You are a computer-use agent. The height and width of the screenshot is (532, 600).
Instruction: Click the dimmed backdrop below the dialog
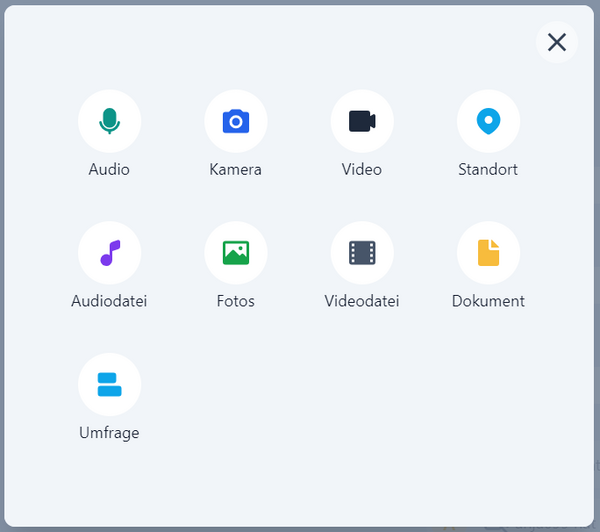click(x=300, y=528)
